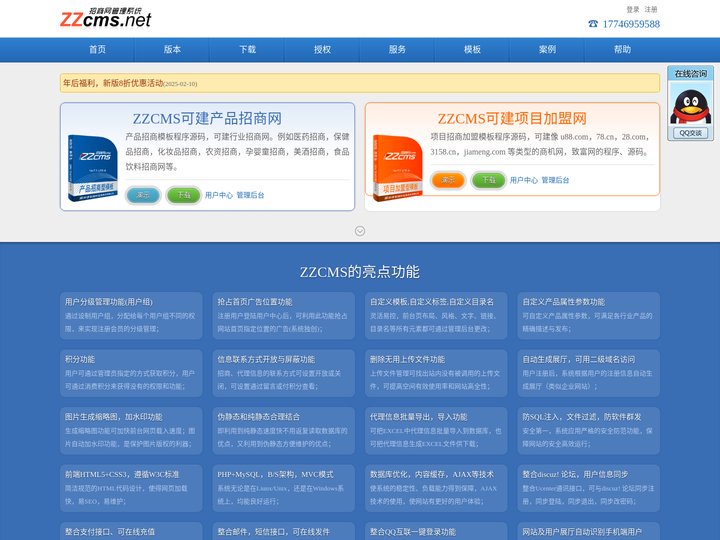The image size is (720, 540).
Task: Open the 案例 nav item
Action: pos(547,50)
